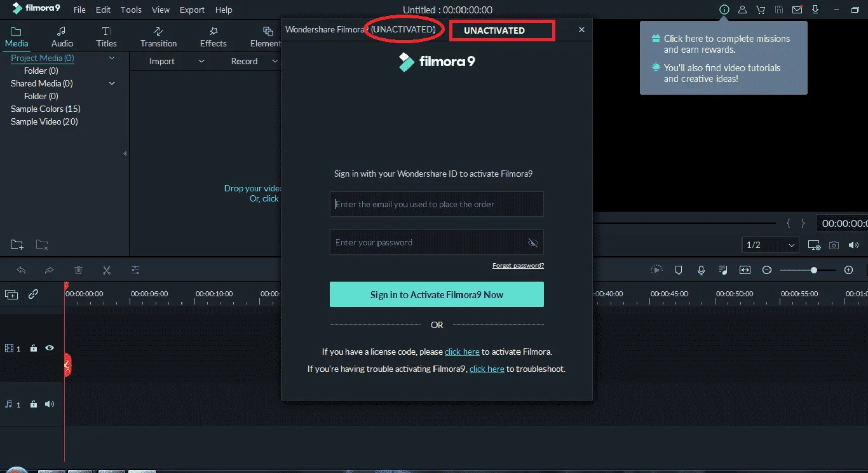Click the Forget password link
The image size is (868, 473).
pyautogui.click(x=518, y=266)
